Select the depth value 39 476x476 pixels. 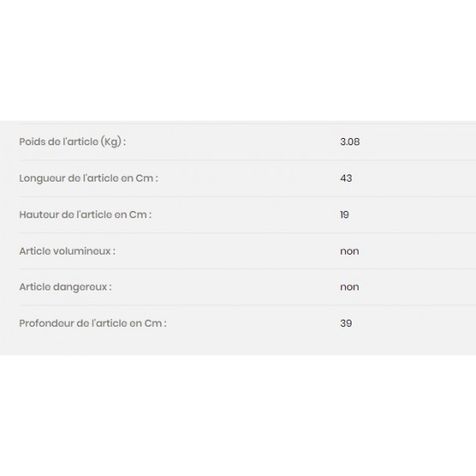click(345, 324)
